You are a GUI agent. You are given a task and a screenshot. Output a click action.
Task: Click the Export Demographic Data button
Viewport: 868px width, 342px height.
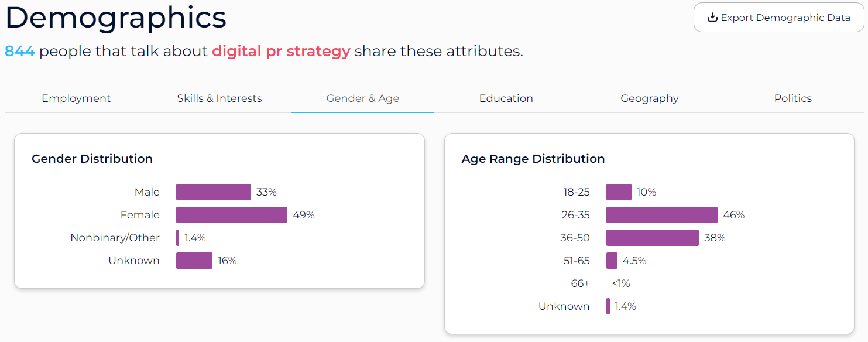click(778, 17)
